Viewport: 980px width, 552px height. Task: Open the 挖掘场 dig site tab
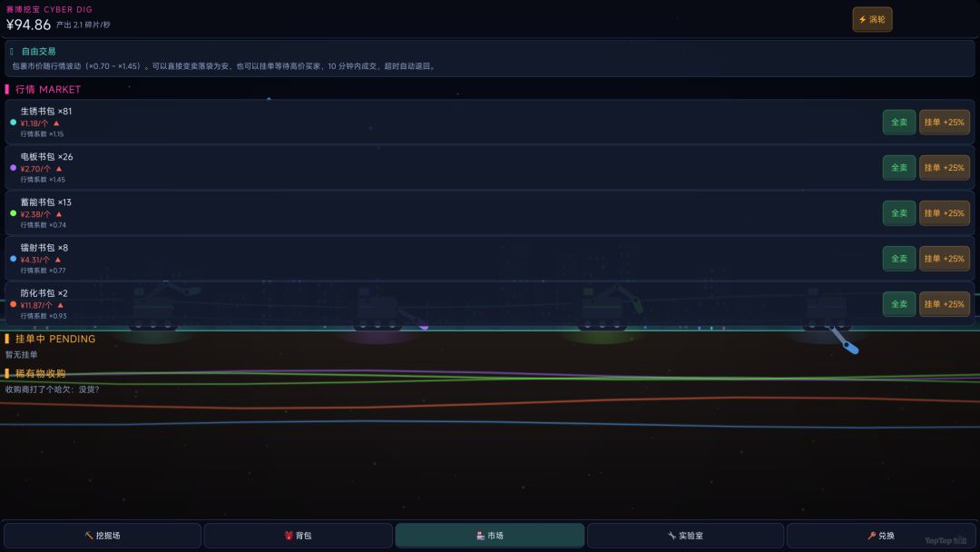pos(103,536)
